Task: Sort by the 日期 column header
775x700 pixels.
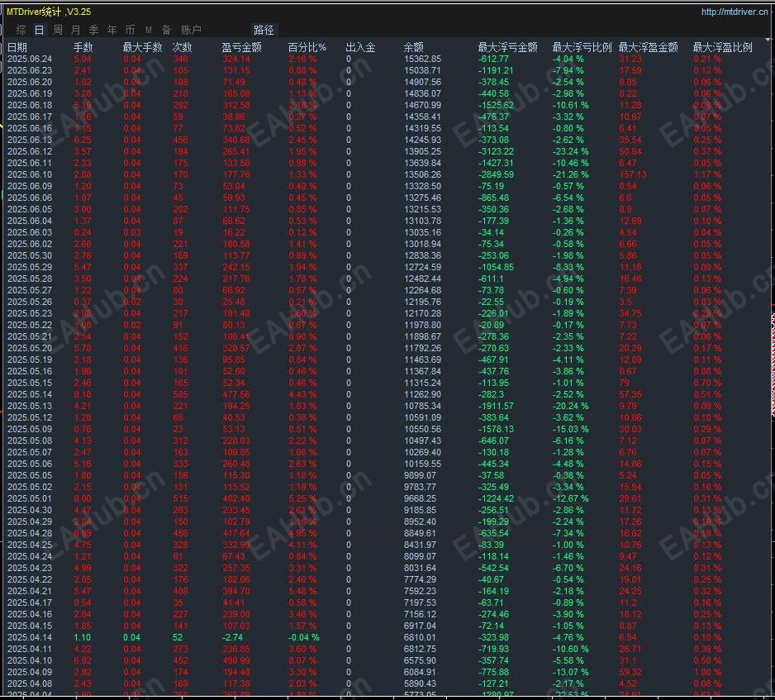Action: click(17, 47)
